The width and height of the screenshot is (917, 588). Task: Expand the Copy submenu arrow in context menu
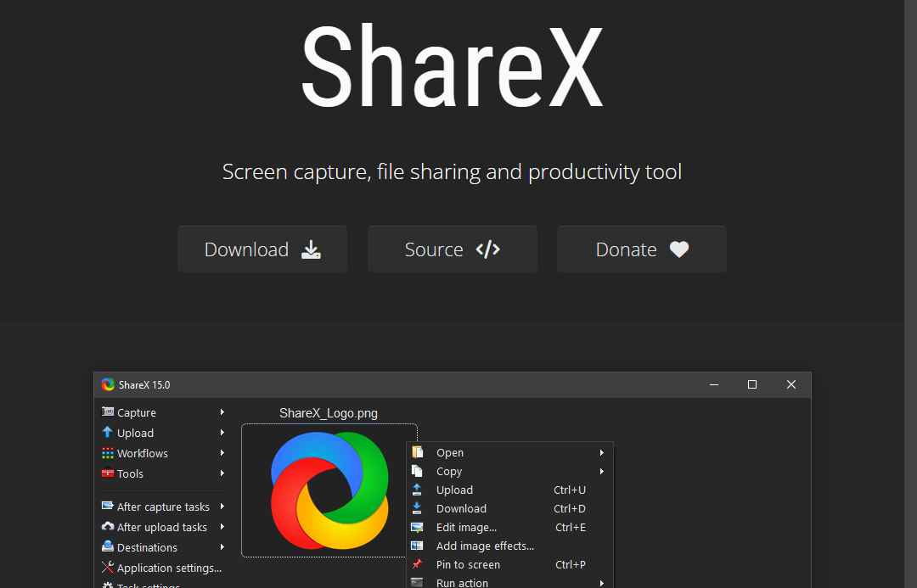coord(602,472)
